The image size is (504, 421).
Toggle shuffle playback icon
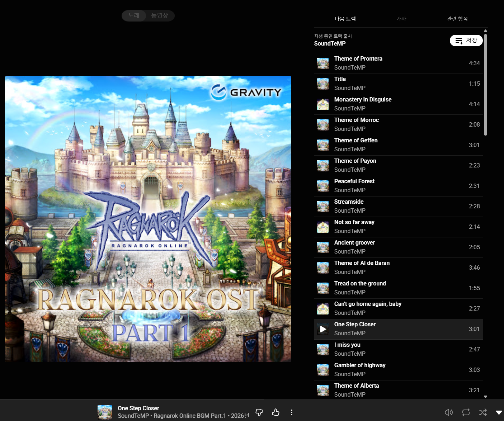coord(483,412)
